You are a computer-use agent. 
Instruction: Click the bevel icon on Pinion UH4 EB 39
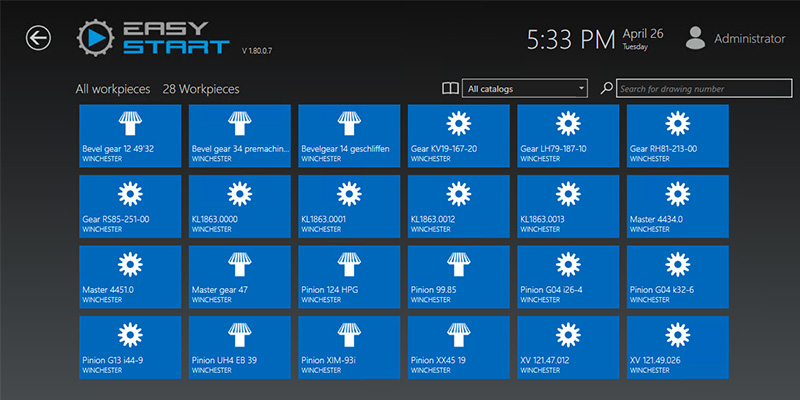[239, 335]
